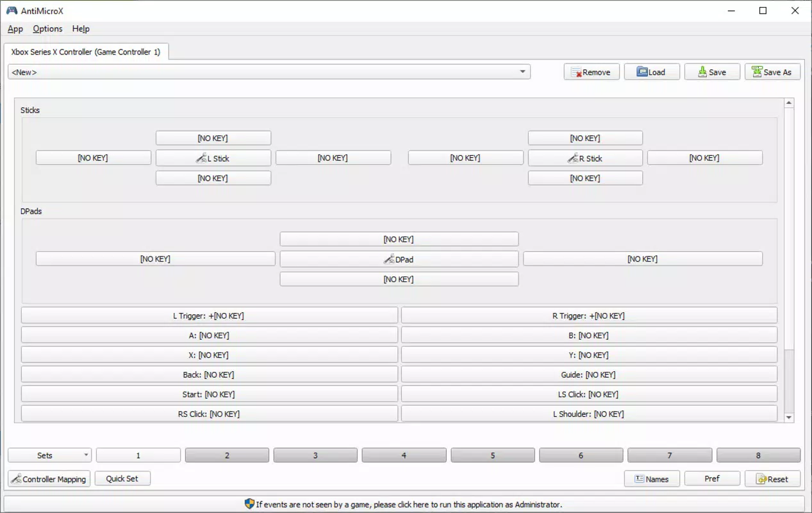Viewport: 812px width, 513px height.
Task: Switch to set 4
Action: coord(404,455)
